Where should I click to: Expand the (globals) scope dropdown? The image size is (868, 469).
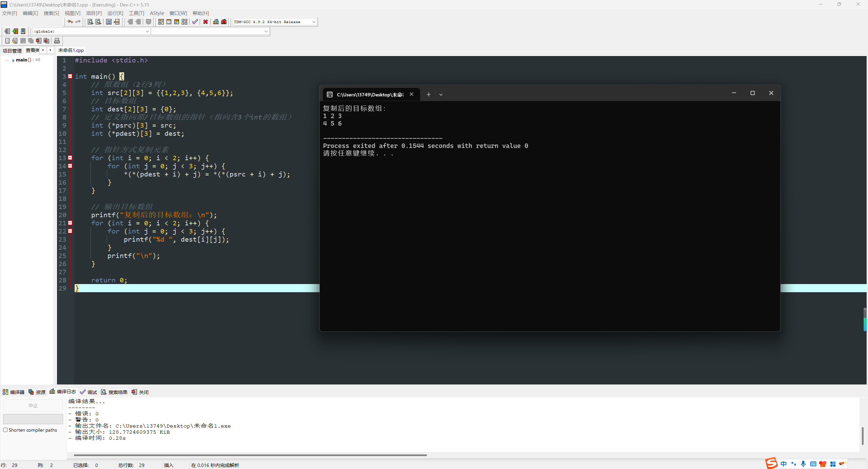tap(147, 32)
